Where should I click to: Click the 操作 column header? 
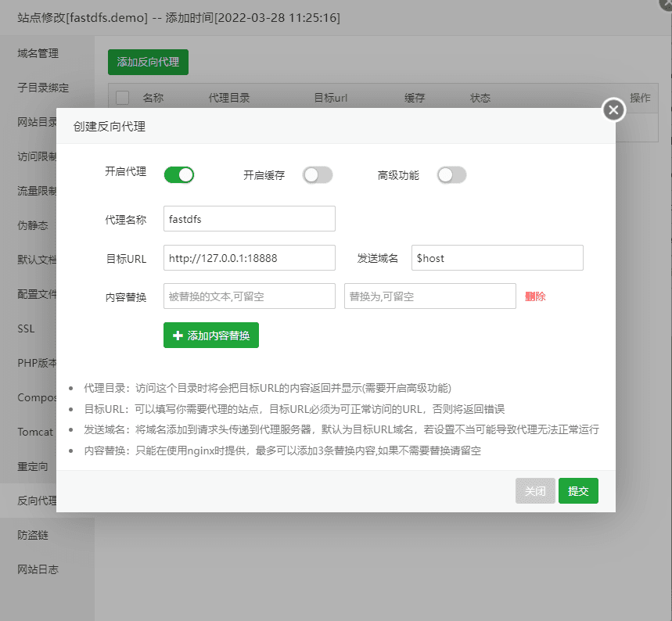640,98
